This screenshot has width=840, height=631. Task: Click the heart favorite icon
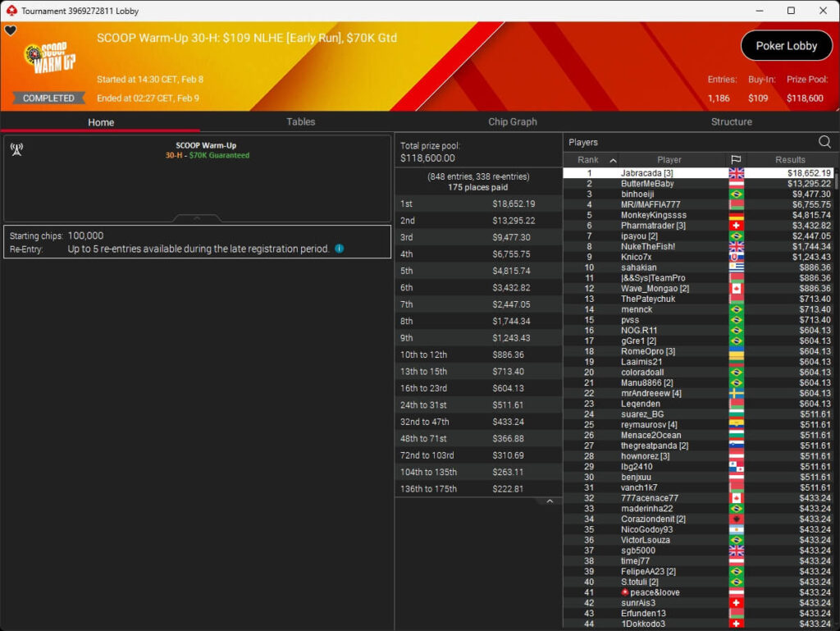click(11, 31)
